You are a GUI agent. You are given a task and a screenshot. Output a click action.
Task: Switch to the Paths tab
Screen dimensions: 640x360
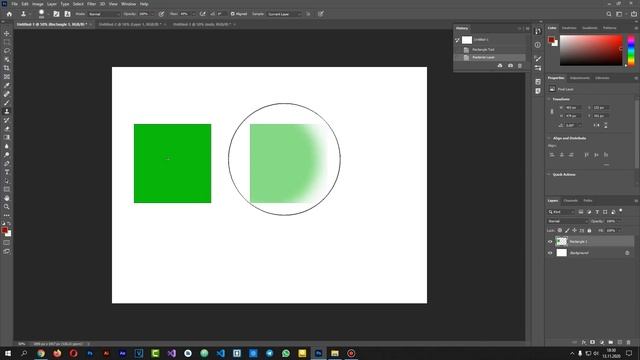coord(587,201)
